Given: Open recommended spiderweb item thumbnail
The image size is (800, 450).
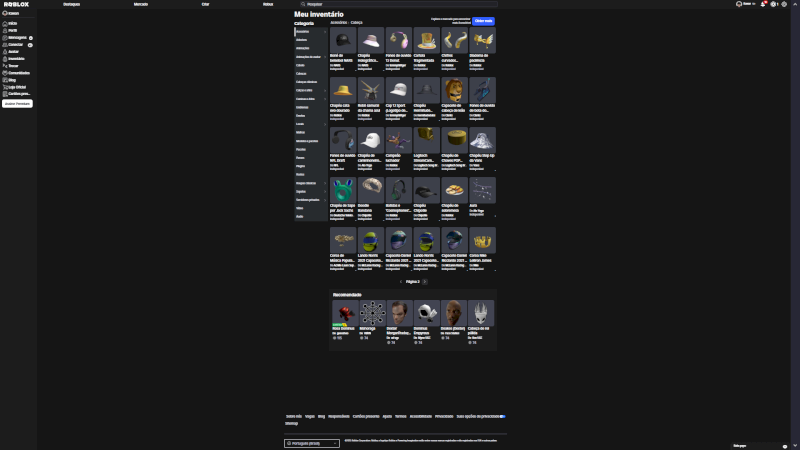Looking at the screenshot, I should [372, 313].
